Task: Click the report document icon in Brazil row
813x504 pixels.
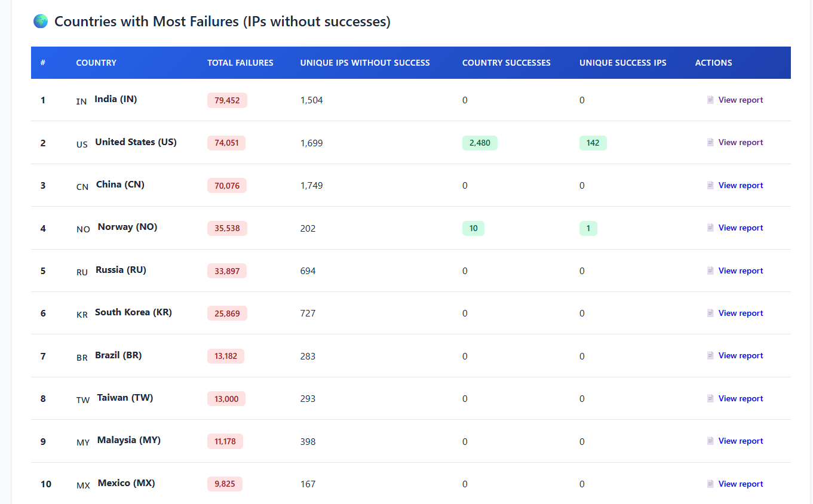Action: [x=710, y=356]
